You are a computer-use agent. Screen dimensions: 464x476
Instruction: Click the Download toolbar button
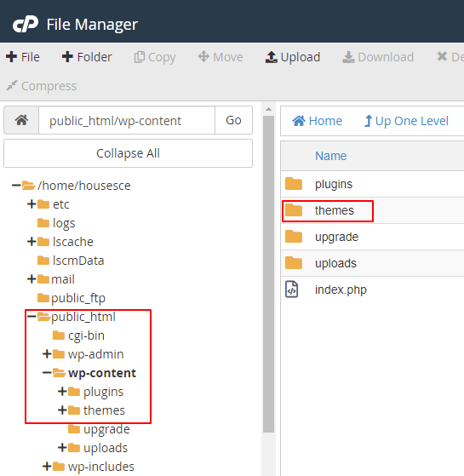(x=378, y=57)
